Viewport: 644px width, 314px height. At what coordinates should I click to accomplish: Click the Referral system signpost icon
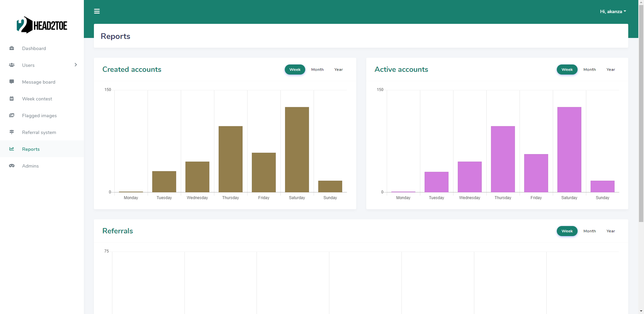[x=12, y=132]
